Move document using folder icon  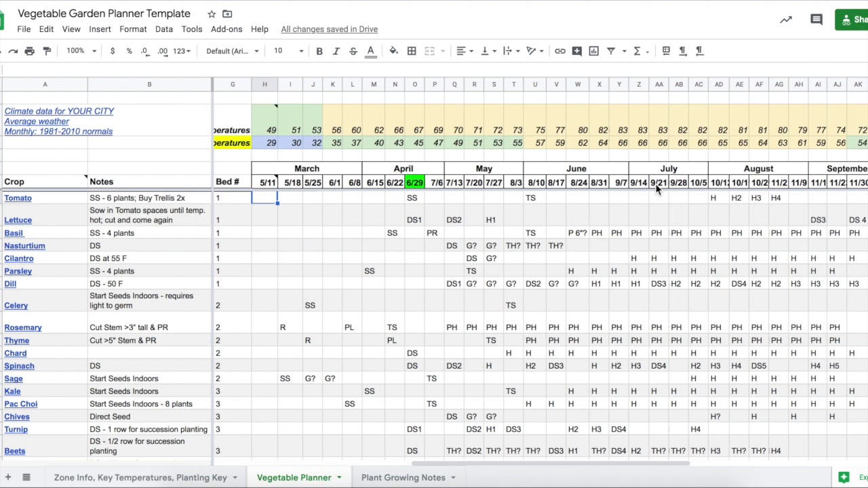227,14
